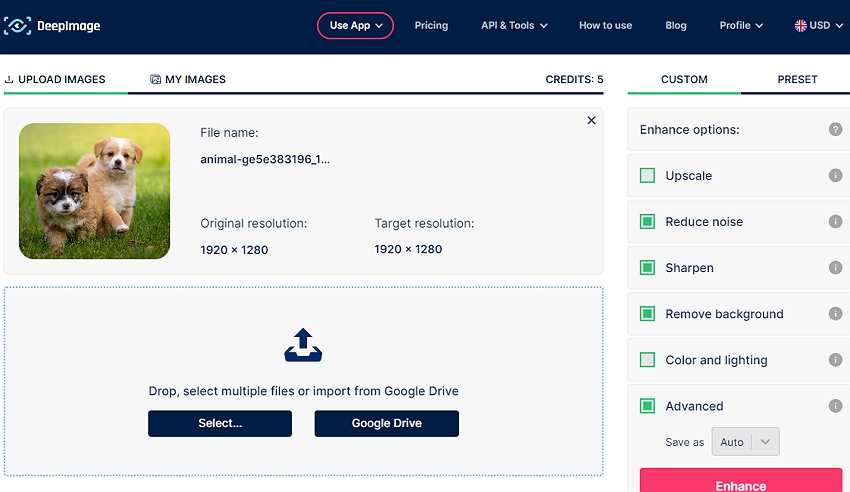
Task: Open help icon beside Enhance options
Action: click(x=835, y=130)
